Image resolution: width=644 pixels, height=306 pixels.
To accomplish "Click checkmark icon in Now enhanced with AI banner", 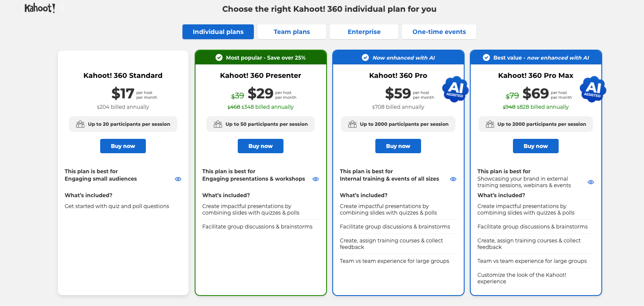I will click(x=365, y=57).
